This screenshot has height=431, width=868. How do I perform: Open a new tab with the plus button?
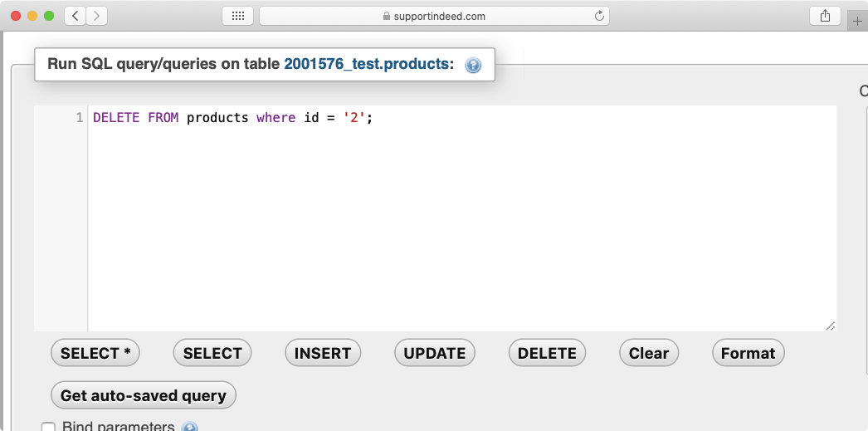[x=857, y=21]
